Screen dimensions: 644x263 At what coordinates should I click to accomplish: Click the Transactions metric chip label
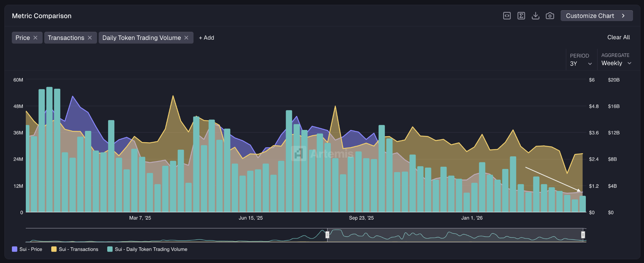click(x=66, y=38)
